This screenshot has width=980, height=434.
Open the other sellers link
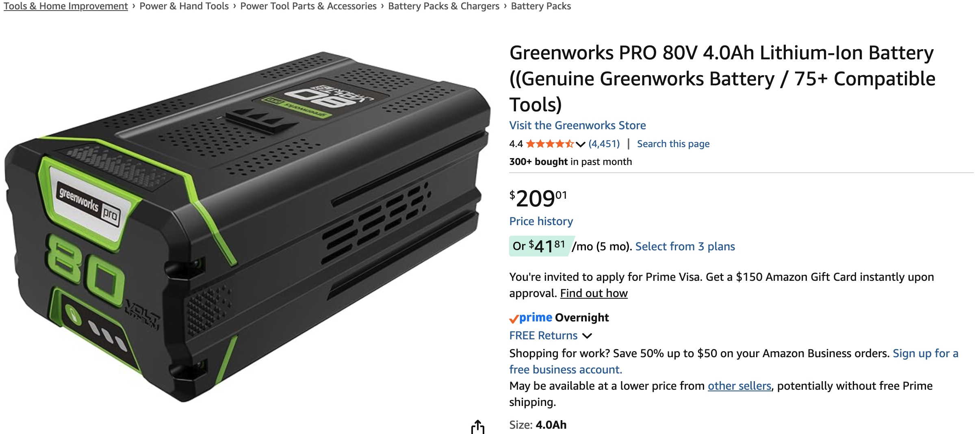739,386
